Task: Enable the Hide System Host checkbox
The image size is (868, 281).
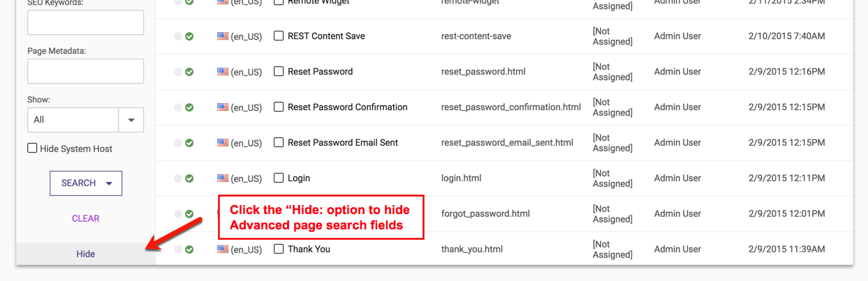Action: (x=32, y=149)
